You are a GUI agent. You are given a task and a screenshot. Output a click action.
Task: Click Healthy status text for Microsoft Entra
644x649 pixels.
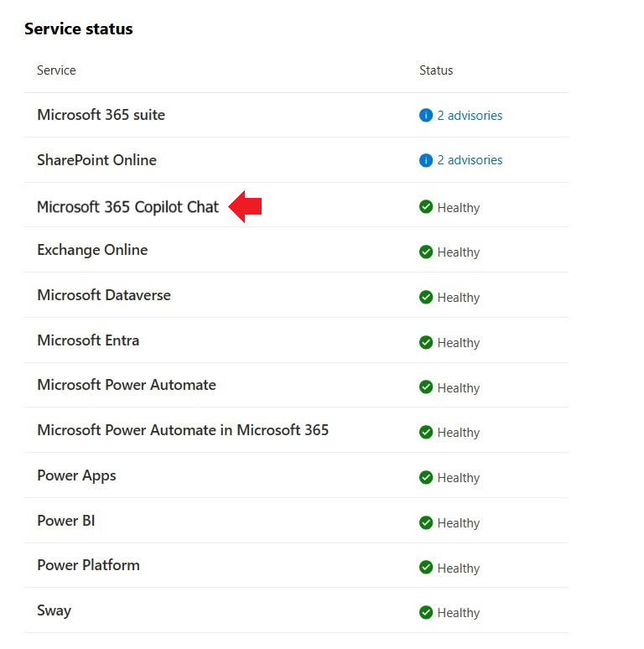tap(459, 343)
